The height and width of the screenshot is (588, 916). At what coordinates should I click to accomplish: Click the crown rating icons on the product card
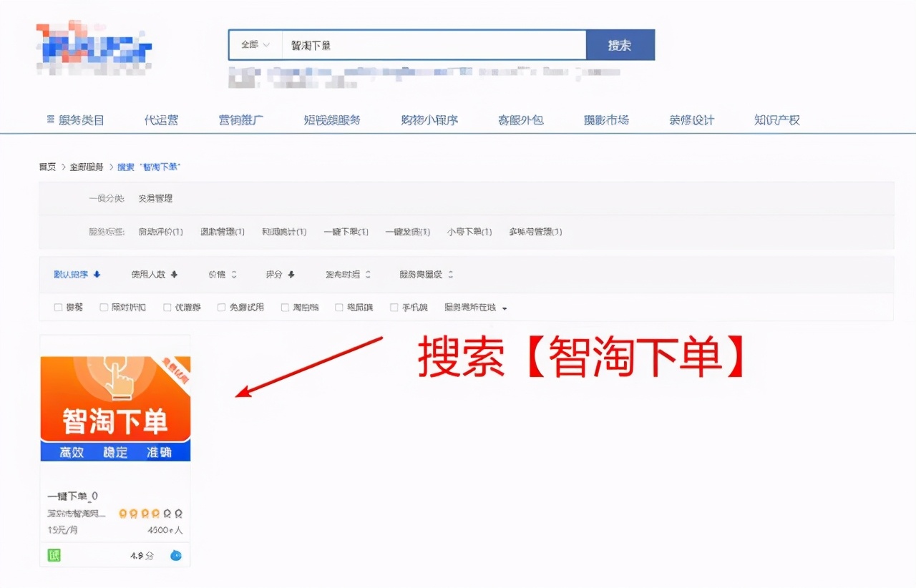(154, 512)
